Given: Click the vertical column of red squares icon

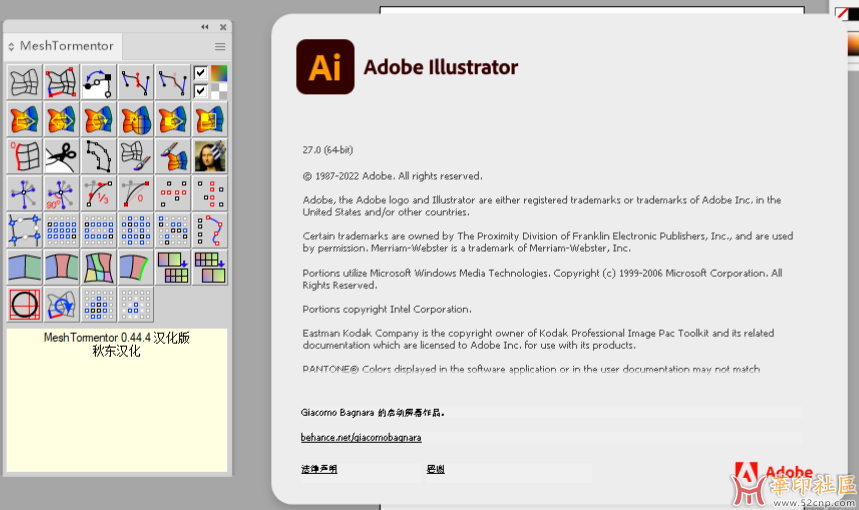Looking at the screenshot, I should pyautogui.click(x=210, y=193).
